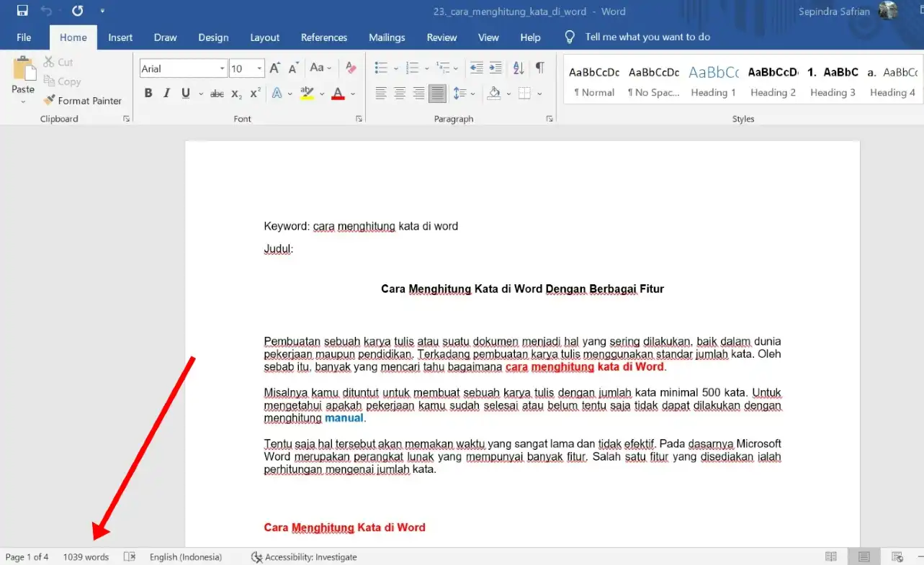Decrease the paragraph indent
The image size is (924, 565).
pos(477,68)
